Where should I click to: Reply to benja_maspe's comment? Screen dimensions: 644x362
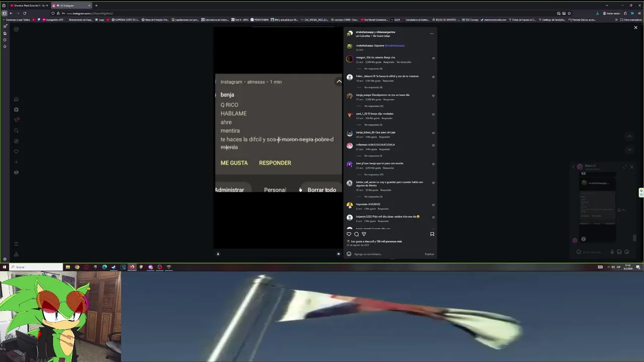click(389, 100)
